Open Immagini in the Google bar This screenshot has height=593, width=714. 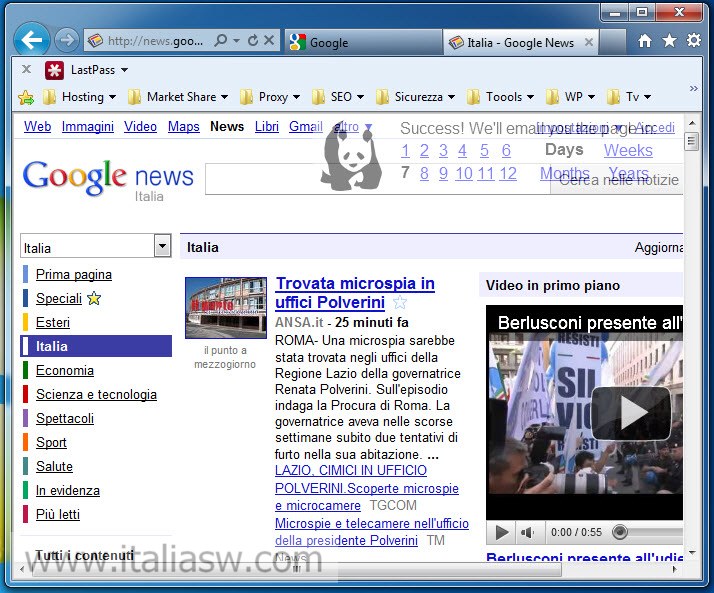(88, 127)
